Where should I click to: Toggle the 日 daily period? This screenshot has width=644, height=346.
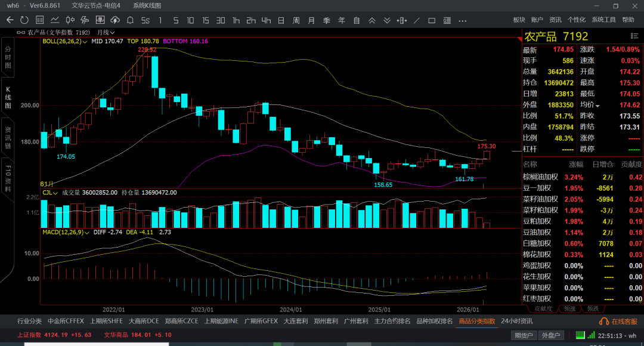281,20
